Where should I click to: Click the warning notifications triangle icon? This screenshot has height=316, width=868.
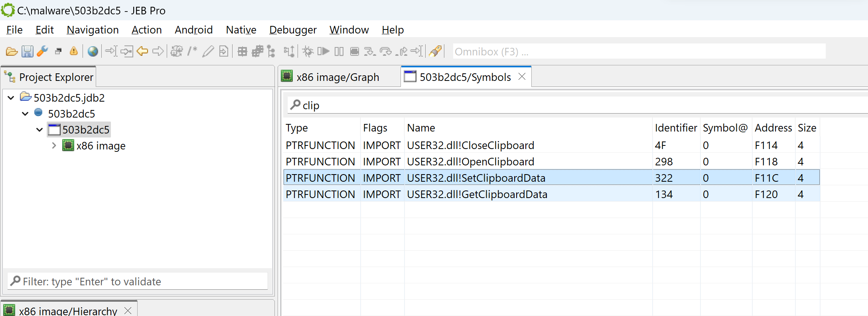74,51
